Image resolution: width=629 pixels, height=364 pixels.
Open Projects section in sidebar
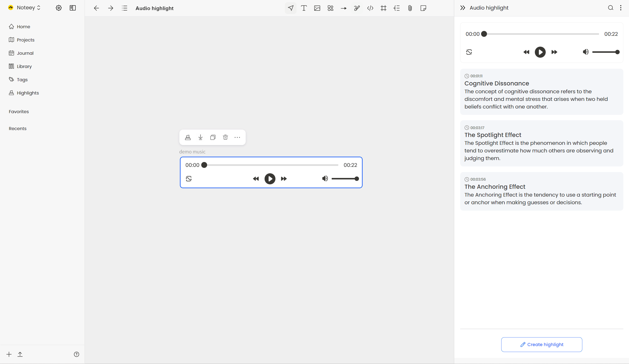pos(26,40)
